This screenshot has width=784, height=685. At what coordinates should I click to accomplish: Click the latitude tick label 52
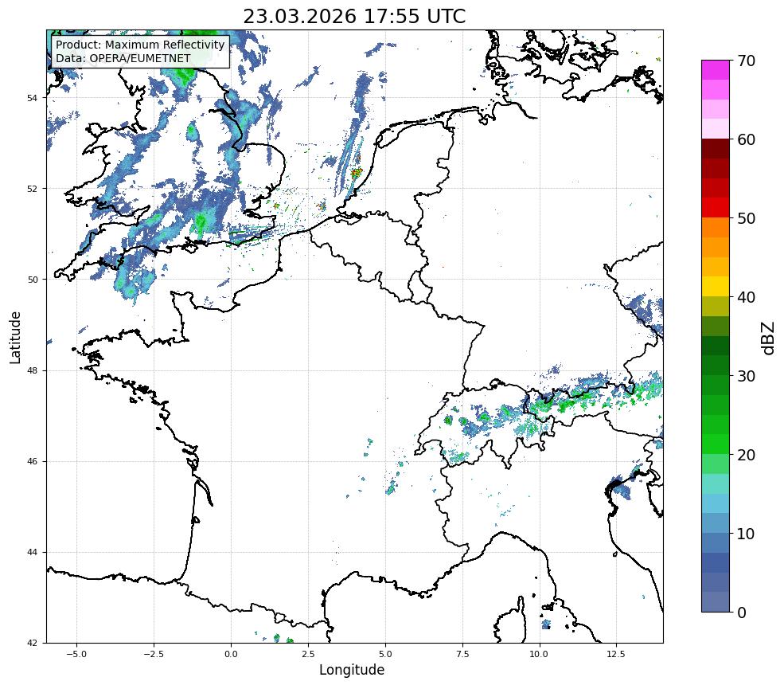pyautogui.click(x=32, y=189)
